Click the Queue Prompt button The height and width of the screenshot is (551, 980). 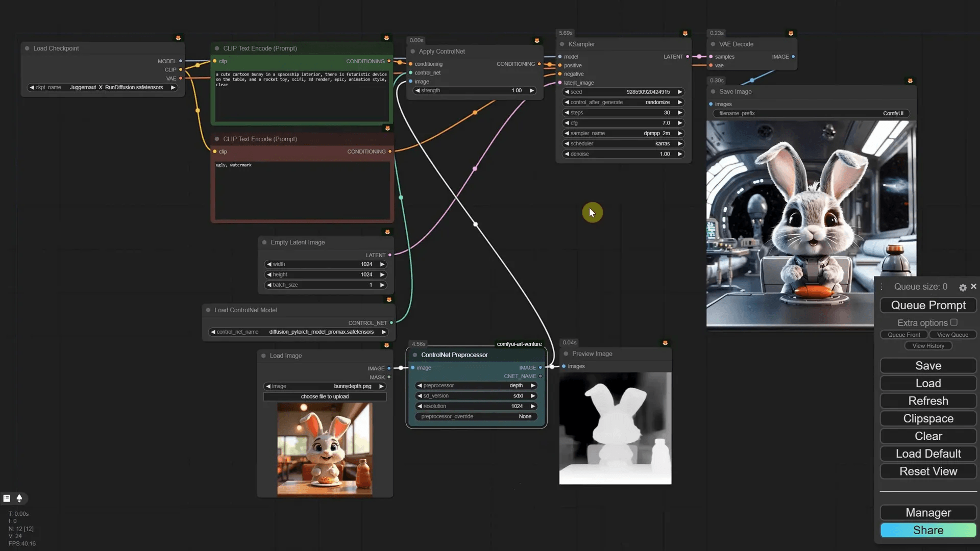927,305
